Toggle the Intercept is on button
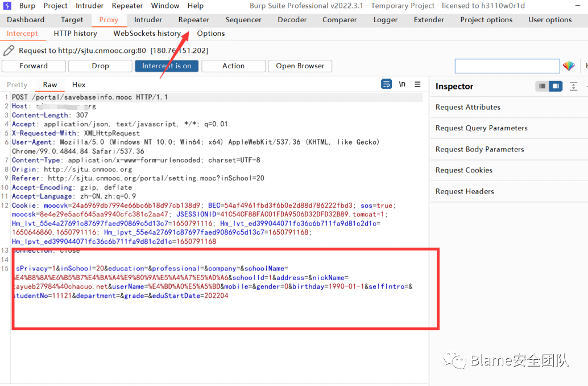 [x=167, y=65]
